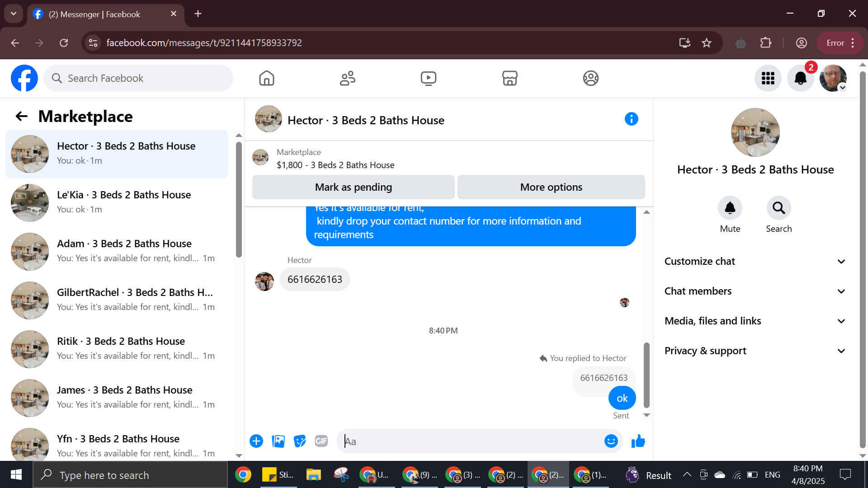
Task: Mute this conversation
Action: 730,208
